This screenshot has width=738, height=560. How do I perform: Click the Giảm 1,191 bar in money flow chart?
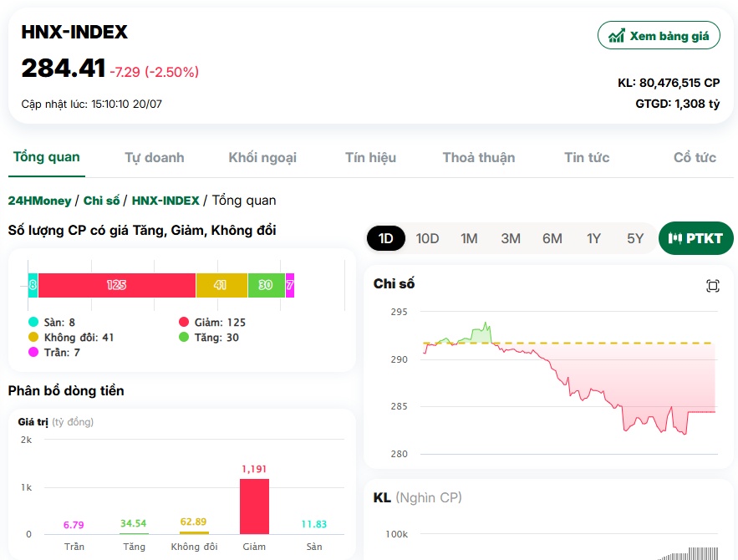click(x=254, y=507)
